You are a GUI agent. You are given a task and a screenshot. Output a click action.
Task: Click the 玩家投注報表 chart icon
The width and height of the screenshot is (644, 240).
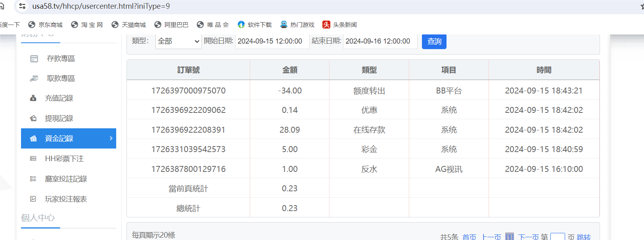(33, 199)
